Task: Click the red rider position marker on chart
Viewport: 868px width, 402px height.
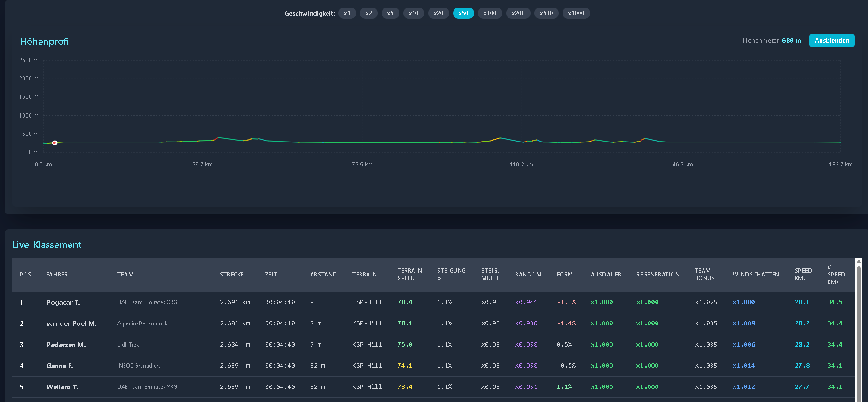Action: [x=55, y=142]
